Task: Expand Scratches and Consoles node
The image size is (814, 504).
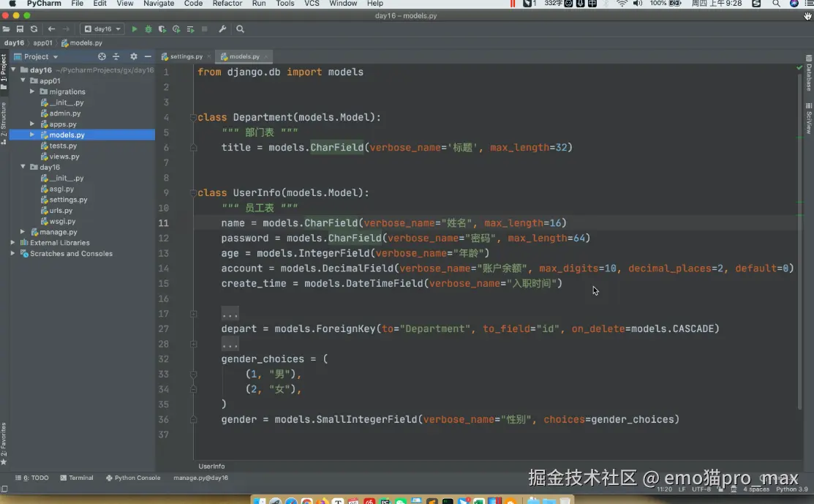Action: [13, 253]
